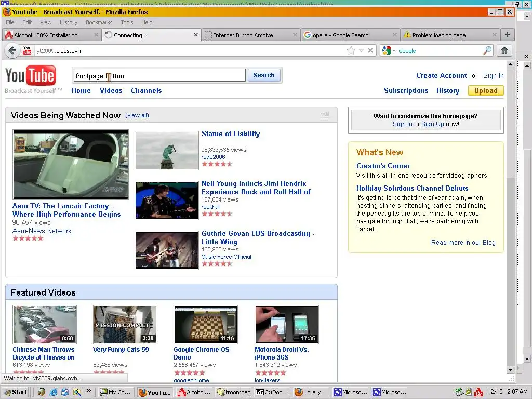This screenshot has height=399, width=532.
Task: Close the Connecting... tab
Action: point(196,35)
